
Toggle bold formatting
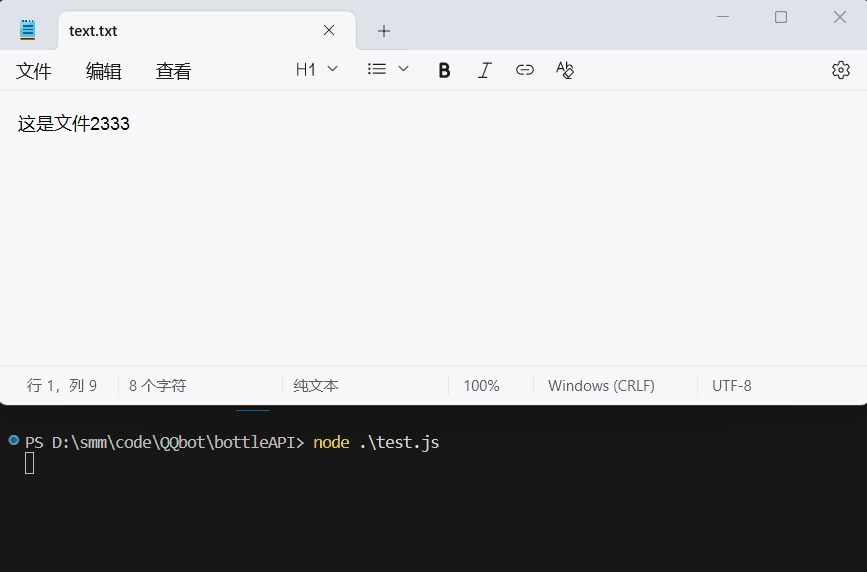point(444,70)
